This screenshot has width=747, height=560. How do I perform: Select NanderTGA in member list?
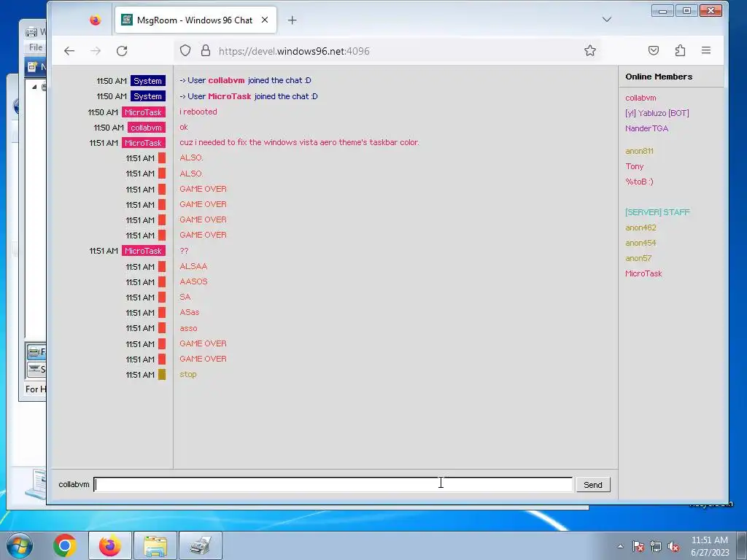[646, 128]
